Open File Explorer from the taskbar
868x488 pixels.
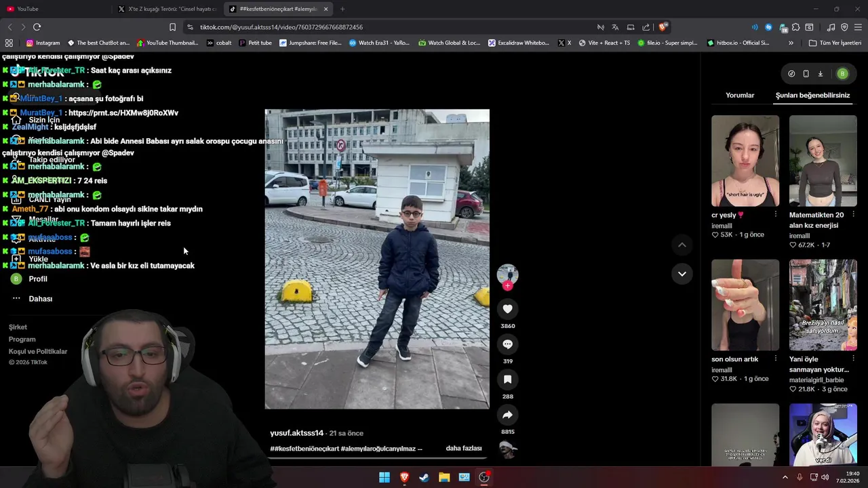444,477
